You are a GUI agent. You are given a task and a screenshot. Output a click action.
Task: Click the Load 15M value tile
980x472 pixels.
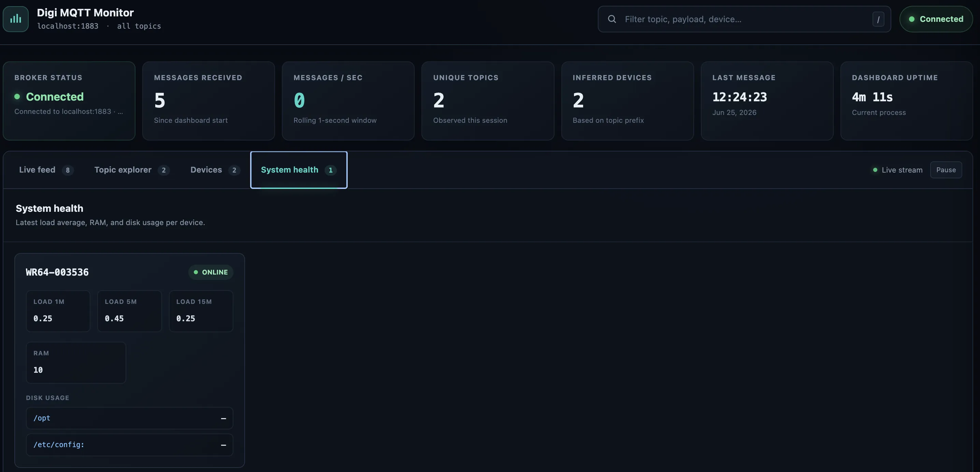pos(201,311)
